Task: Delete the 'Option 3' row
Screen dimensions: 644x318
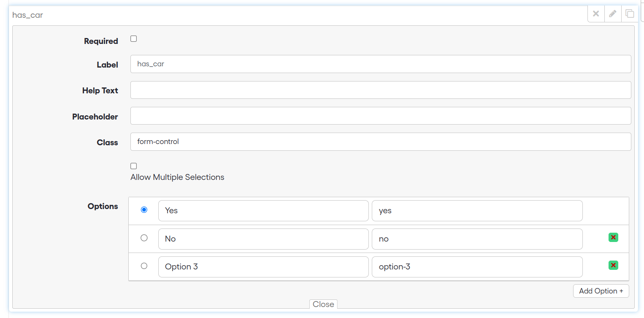Action: tap(613, 265)
